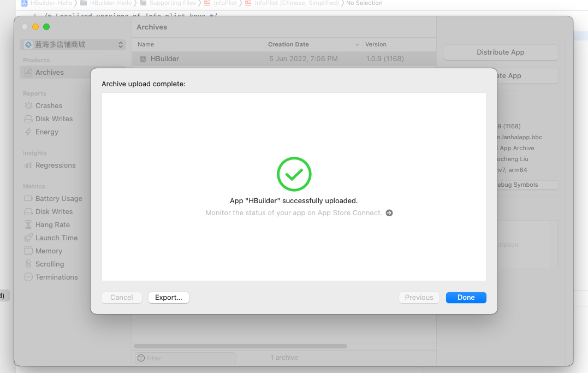Click the App Store Connect arrow icon
The image size is (588, 373).
point(389,213)
